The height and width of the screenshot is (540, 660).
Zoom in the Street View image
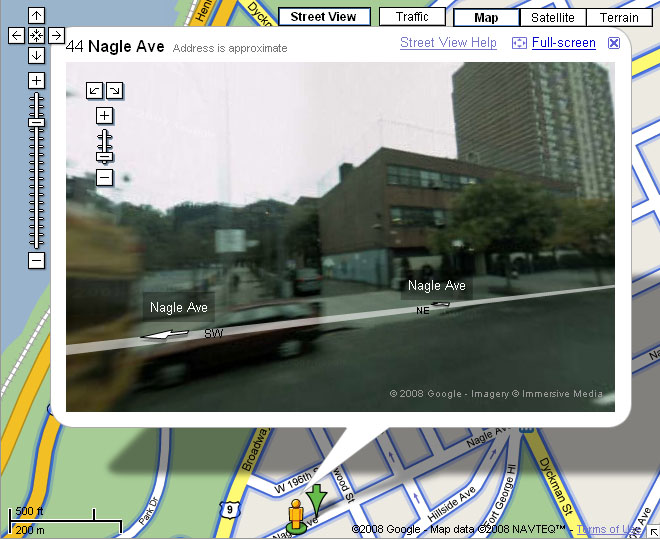click(104, 115)
